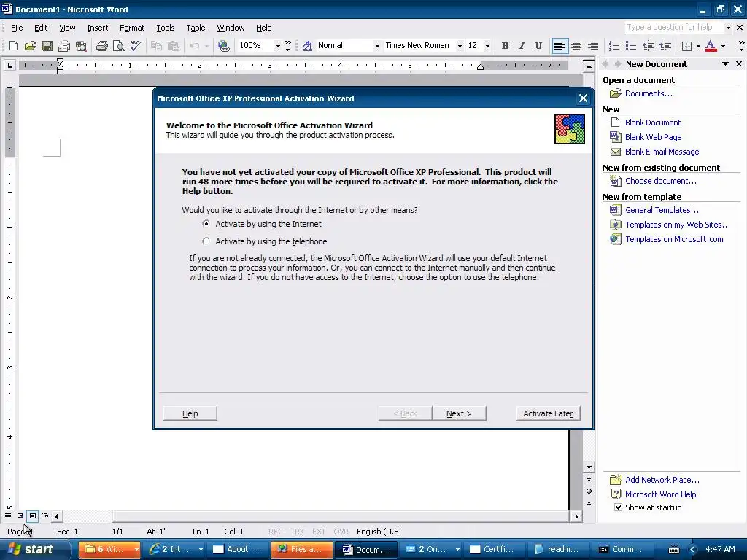Image resolution: width=747 pixels, height=560 pixels.
Task: Click the Insert Hyperlink globe icon
Action: (223, 46)
